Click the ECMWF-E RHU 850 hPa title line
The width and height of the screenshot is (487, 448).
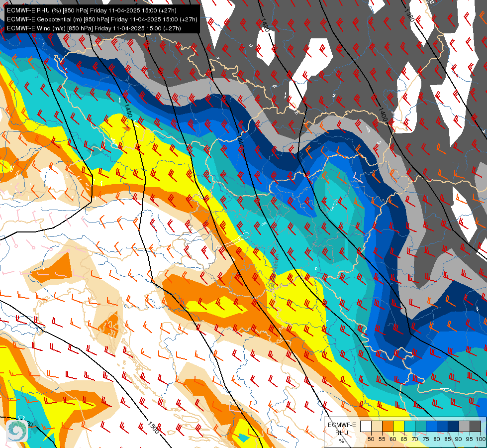tap(92, 10)
